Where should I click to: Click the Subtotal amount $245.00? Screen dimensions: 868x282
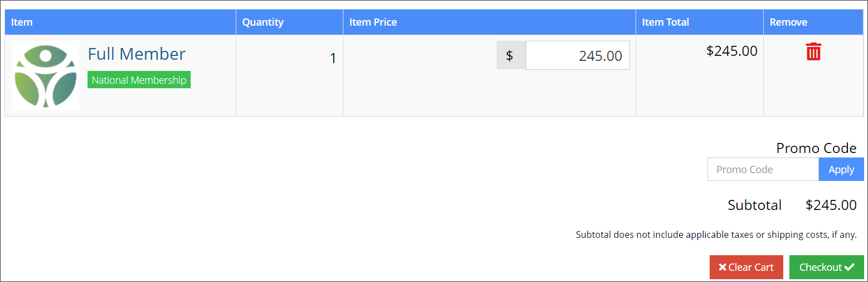pyautogui.click(x=831, y=205)
